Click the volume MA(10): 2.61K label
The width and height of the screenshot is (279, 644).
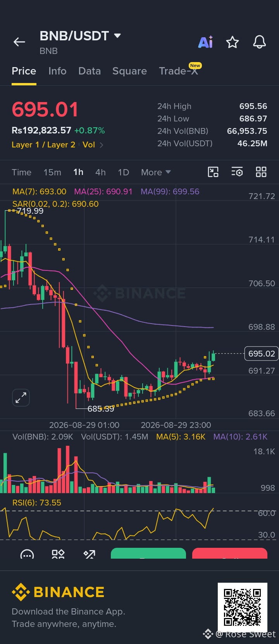[240, 437]
